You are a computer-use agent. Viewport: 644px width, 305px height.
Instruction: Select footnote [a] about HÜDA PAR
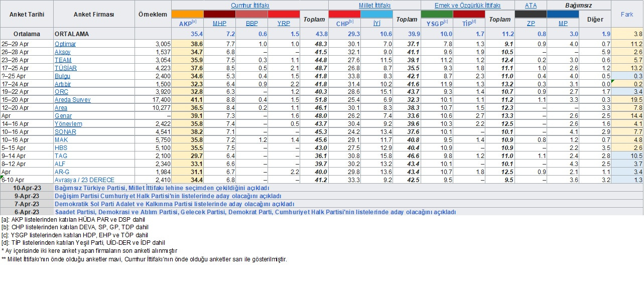tap(74, 219)
